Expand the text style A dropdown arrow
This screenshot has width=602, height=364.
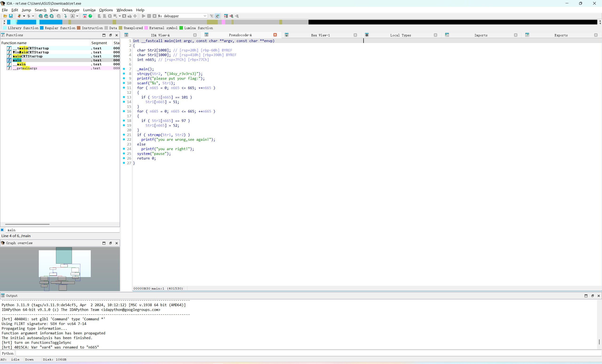click(77, 16)
